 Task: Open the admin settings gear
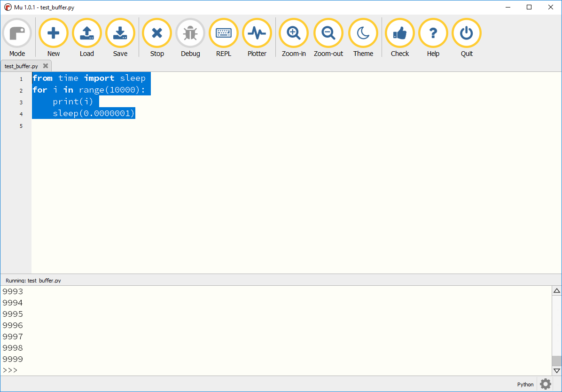coord(545,384)
